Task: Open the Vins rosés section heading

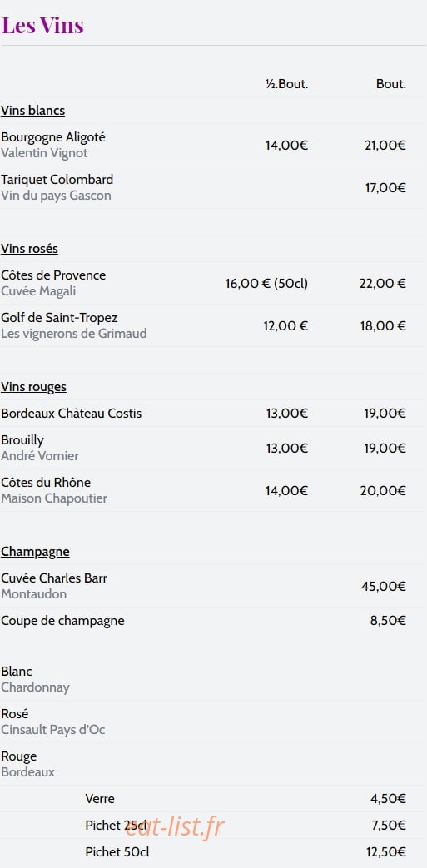Action: pyautogui.click(x=29, y=249)
